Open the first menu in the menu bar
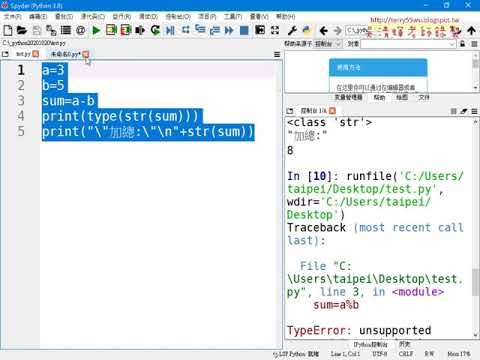Image resolution: width=480 pixels, height=360 pixels. (x=13, y=16)
